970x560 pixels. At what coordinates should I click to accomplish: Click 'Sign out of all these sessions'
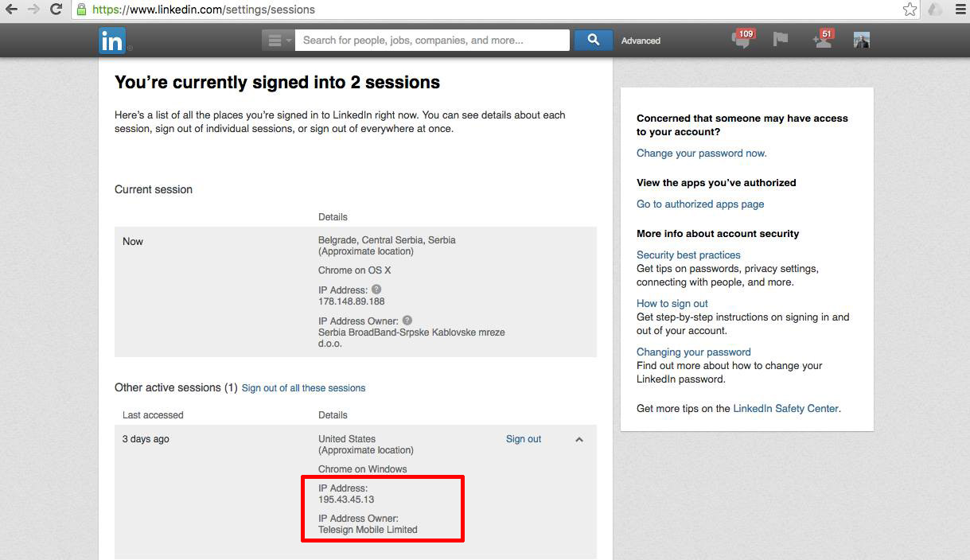click(x=303, y=388)
